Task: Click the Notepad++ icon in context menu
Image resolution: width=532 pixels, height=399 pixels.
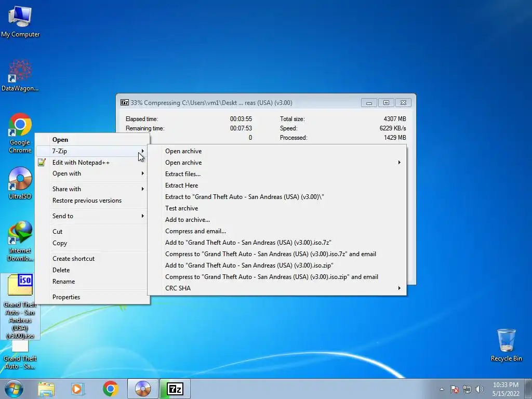Action: (42, 163)
